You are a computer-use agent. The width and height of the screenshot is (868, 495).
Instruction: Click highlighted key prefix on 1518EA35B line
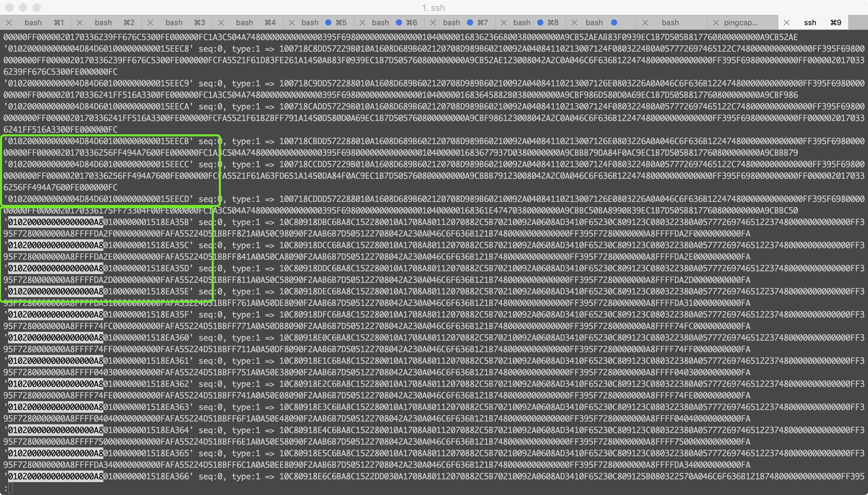click(55, 222)
